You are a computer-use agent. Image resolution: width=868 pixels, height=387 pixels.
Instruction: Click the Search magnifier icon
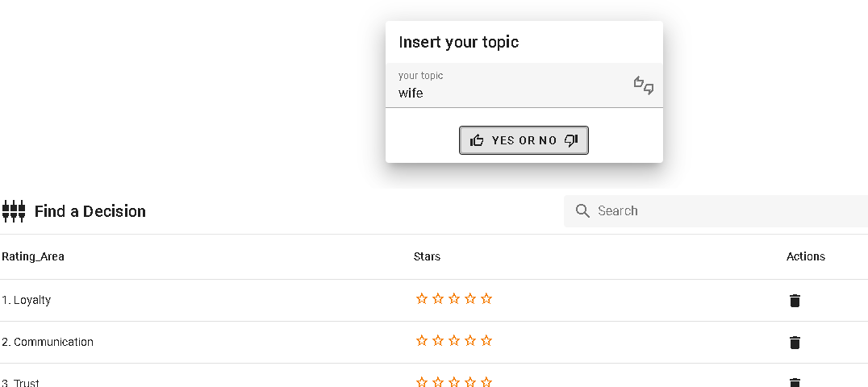click(582, 211)
